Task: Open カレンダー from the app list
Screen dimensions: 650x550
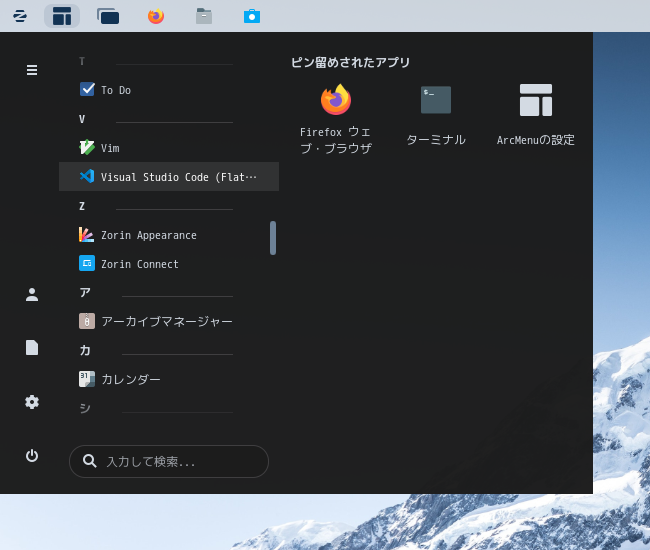Action: [169, 379]
